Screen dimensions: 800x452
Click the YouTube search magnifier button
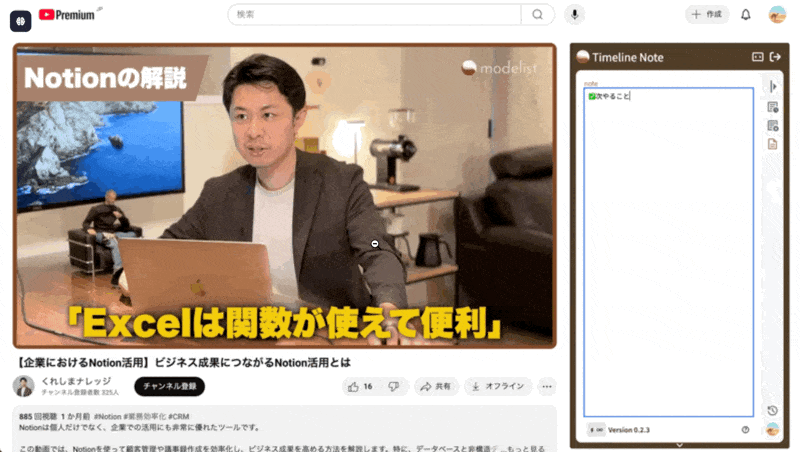point(537,14)
